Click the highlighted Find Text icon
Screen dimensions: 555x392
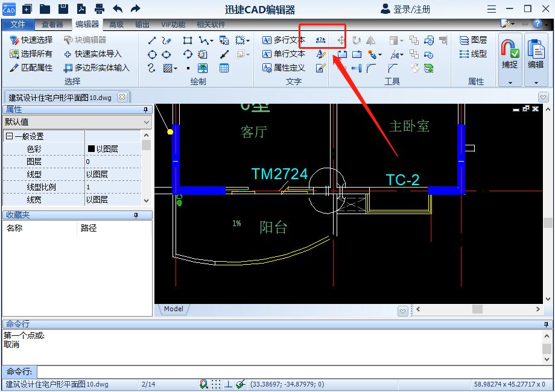319,41
